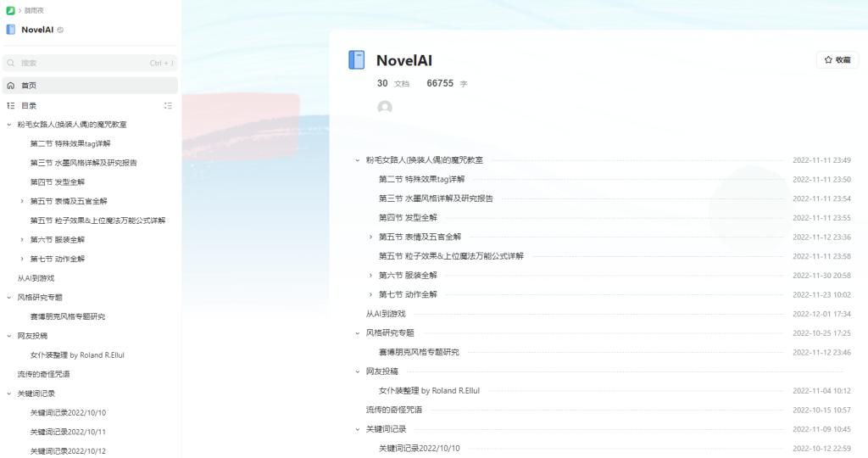Screen dimensions: 868x458
Task: Open 第四节 发型全解 in sidebar
Action: click(x=58, y=182)
